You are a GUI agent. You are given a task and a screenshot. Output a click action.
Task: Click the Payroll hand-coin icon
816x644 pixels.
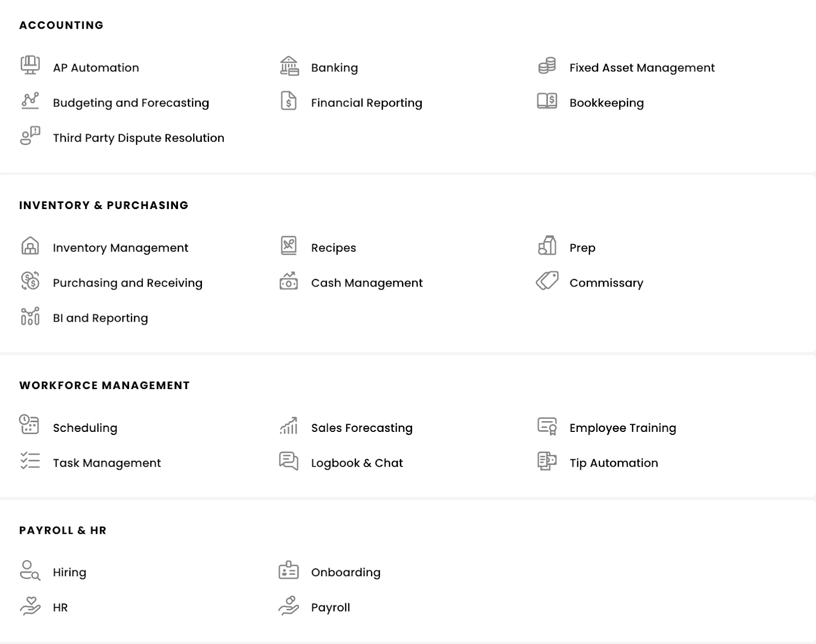click(289, 606)
